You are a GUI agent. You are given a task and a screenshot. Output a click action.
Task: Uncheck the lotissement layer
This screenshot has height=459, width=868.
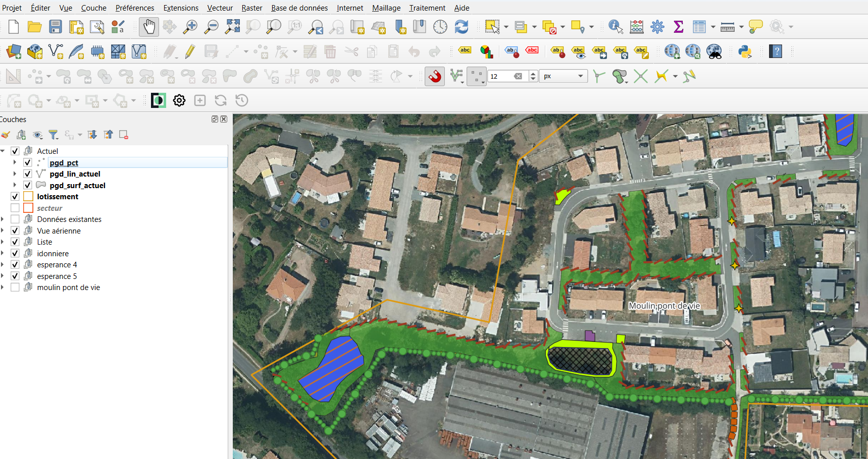(x=15, y=196)
